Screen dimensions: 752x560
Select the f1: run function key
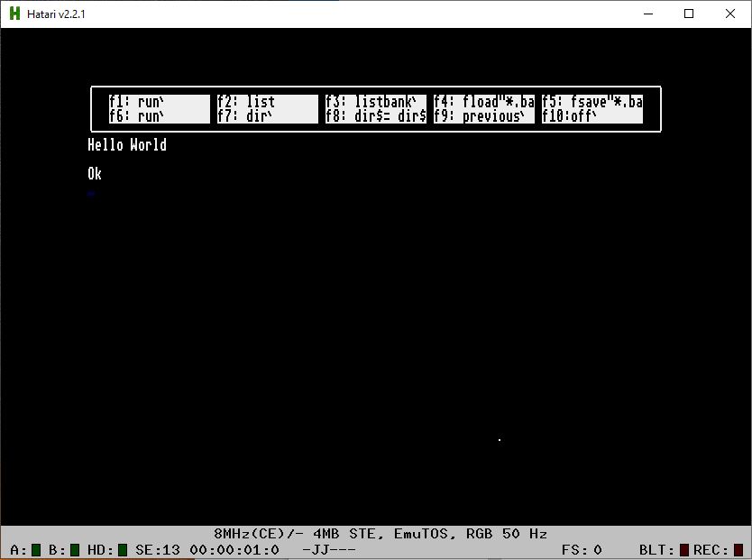tap(137, 102)
